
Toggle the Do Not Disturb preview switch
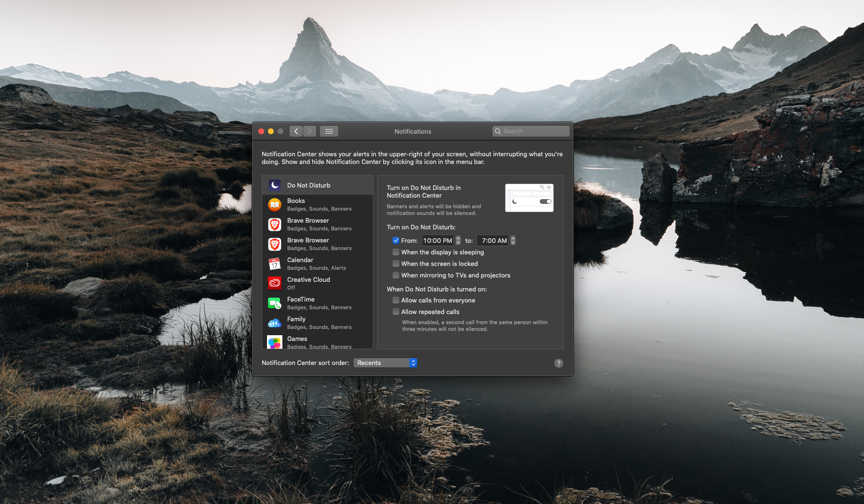tap(546, 202)
